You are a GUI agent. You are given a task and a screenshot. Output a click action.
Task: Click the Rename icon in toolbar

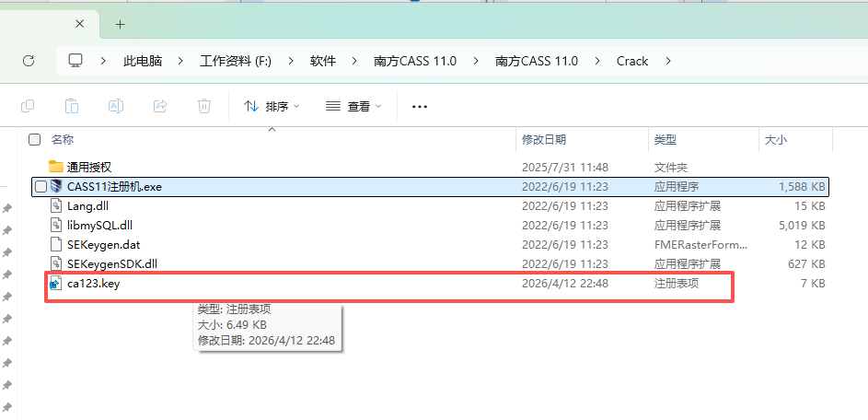116,107
